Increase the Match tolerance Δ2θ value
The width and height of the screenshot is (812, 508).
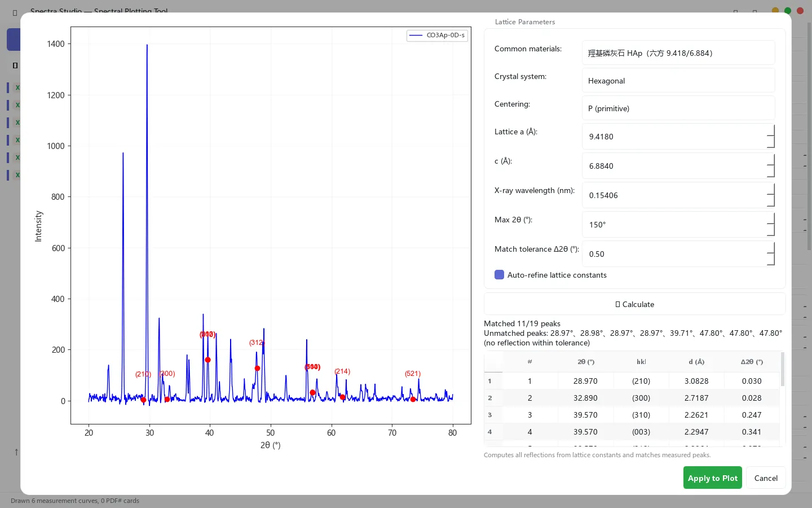point(771,248)
